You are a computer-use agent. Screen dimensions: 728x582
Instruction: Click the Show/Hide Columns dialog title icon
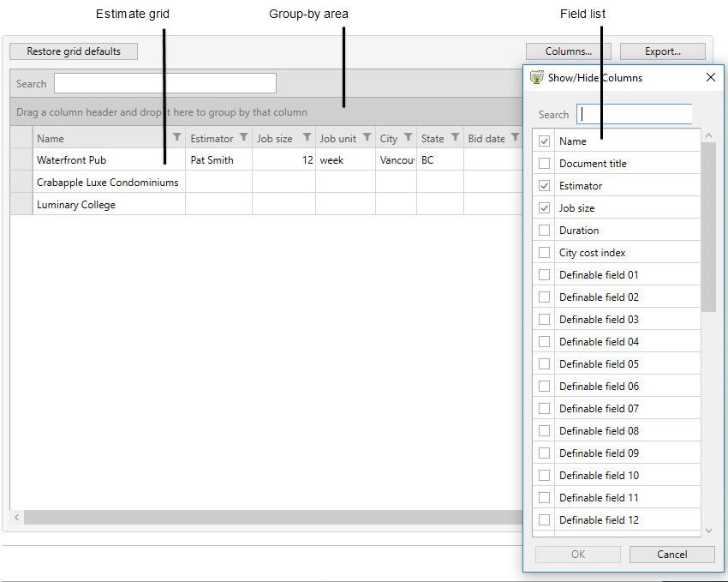coord(537,77)
